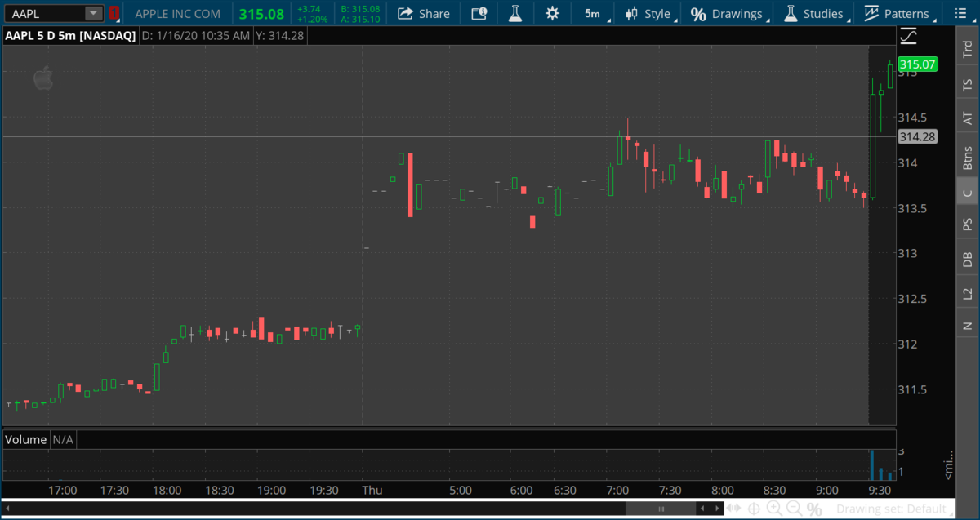Image resolution: width=980 pixels, height=520 pixels.
Task: Click the Share button
Action: (x=424, y=13)
